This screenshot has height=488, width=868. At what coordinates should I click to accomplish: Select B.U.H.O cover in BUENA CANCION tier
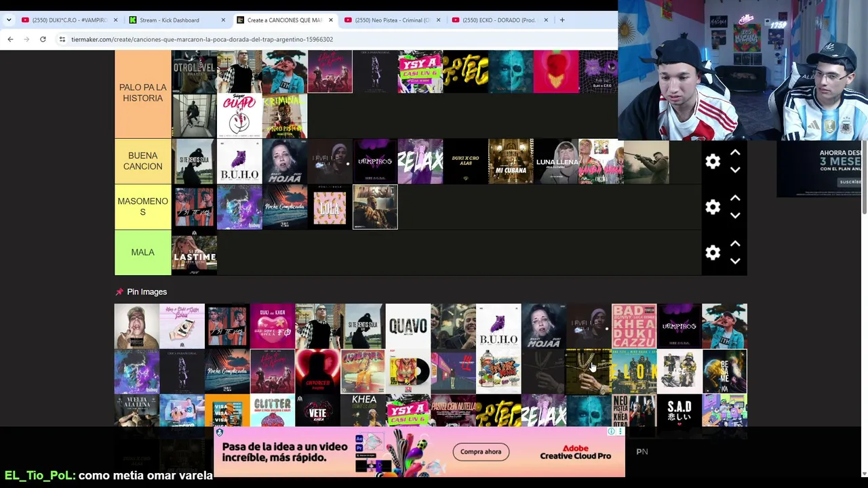[x=239, y=161]
